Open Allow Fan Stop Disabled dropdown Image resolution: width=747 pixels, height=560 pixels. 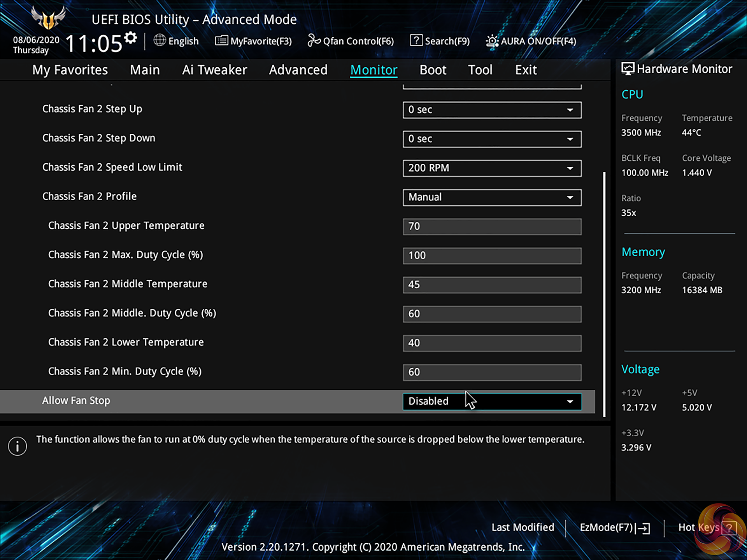tap(492, 401)
